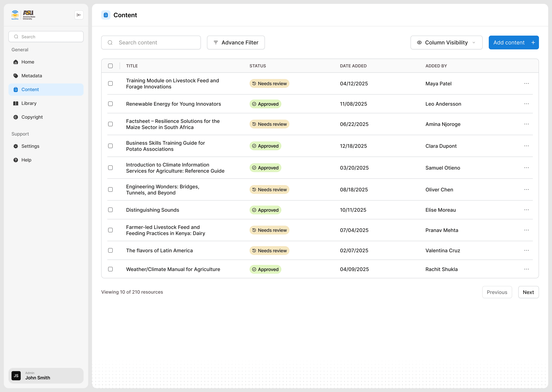
Task: Click the Home house icon in sidebar
Action: pyautogui.click(x=16, y=62)
